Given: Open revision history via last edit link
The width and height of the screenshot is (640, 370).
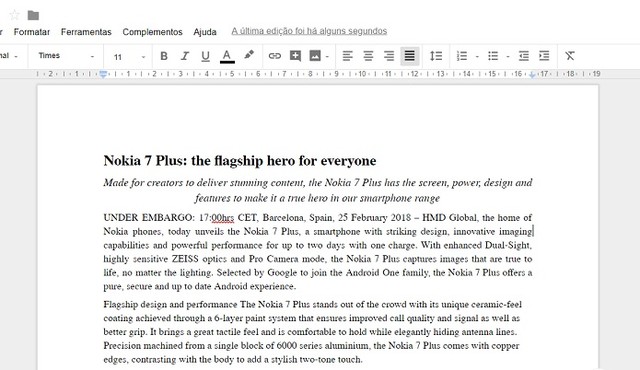Looking at the screenshot, I should 309,31.
